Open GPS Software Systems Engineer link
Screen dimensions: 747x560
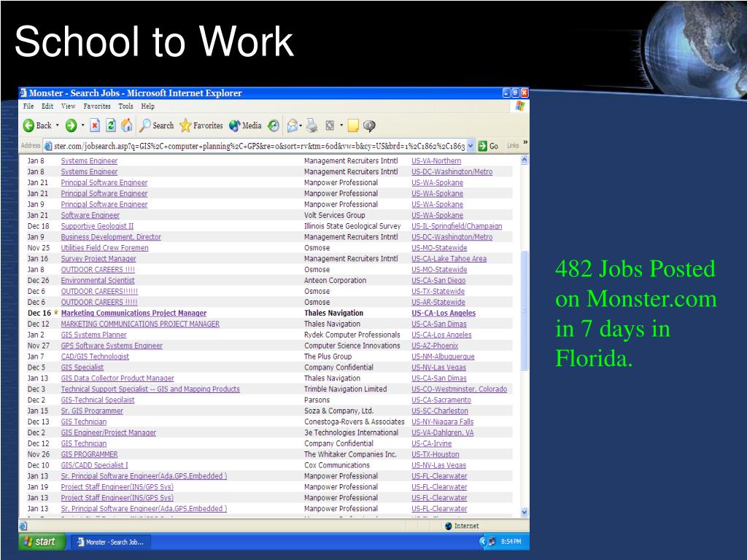(x=112, y=346)
